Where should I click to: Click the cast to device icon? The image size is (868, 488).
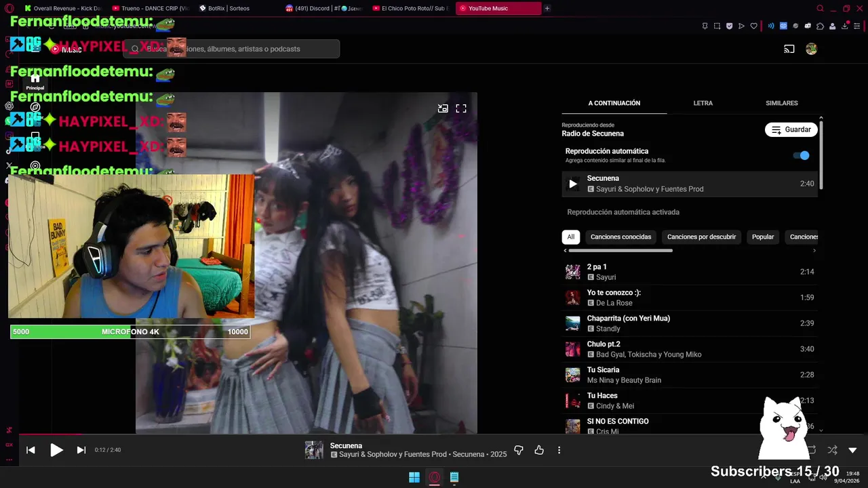(x=789, y=49)
